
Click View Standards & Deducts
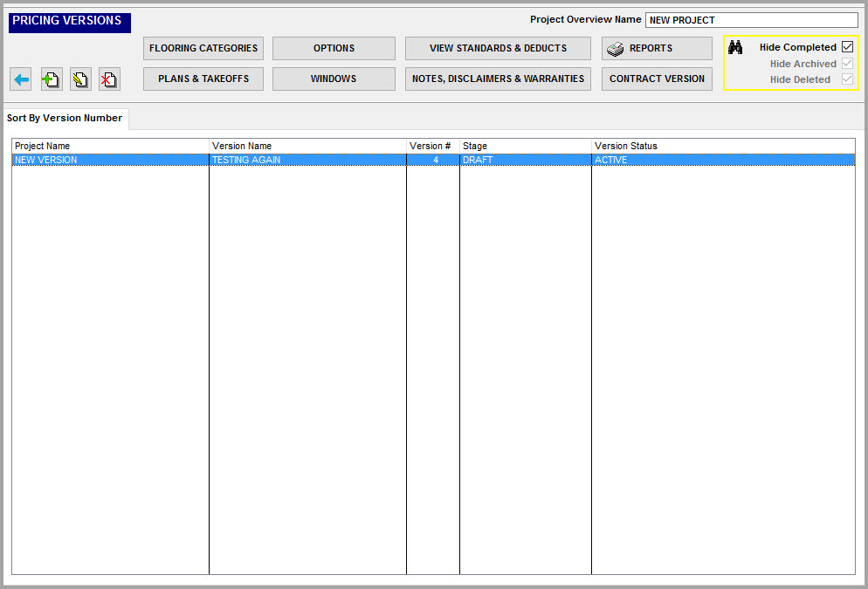pos(498,48)
